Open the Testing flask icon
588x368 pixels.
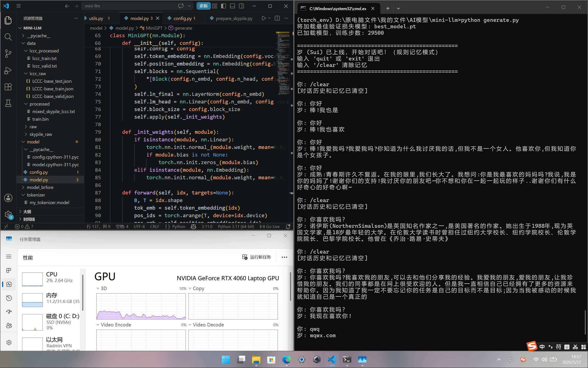8,103
